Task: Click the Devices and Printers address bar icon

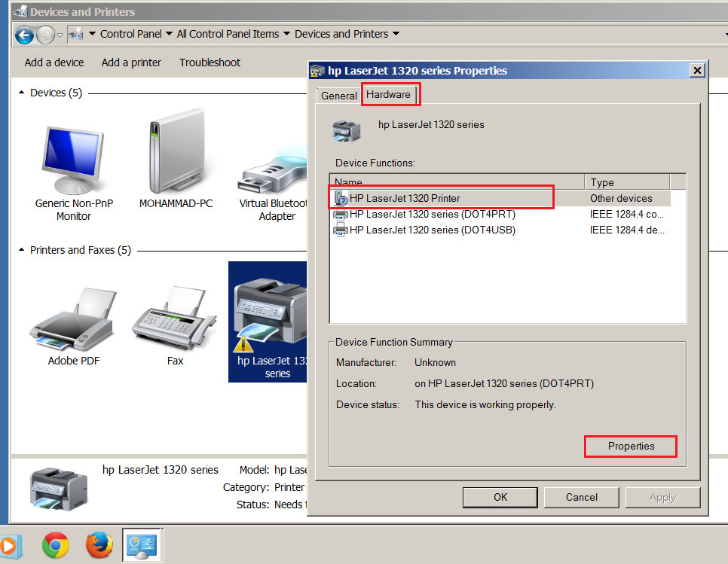Action: pos(75,34)
